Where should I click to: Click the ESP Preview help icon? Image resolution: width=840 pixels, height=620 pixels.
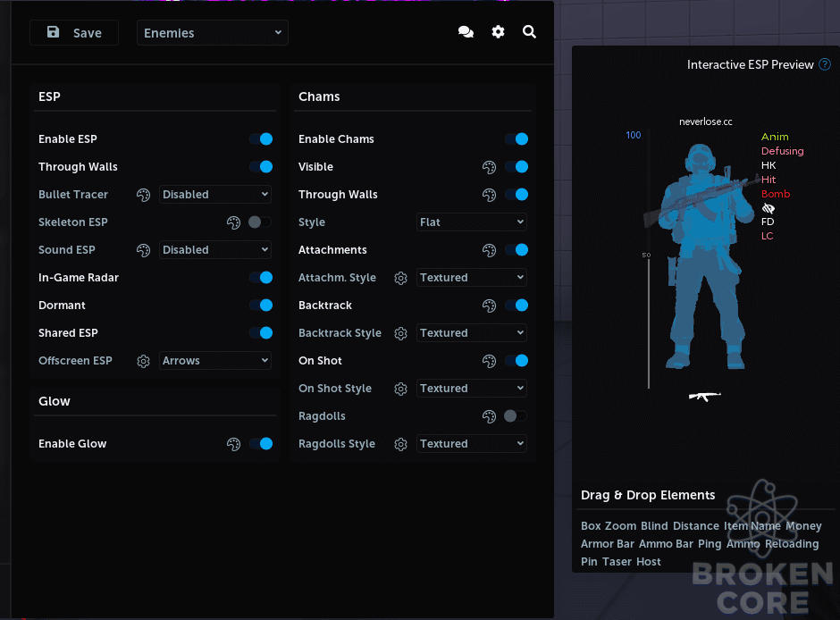pos(825,65)
